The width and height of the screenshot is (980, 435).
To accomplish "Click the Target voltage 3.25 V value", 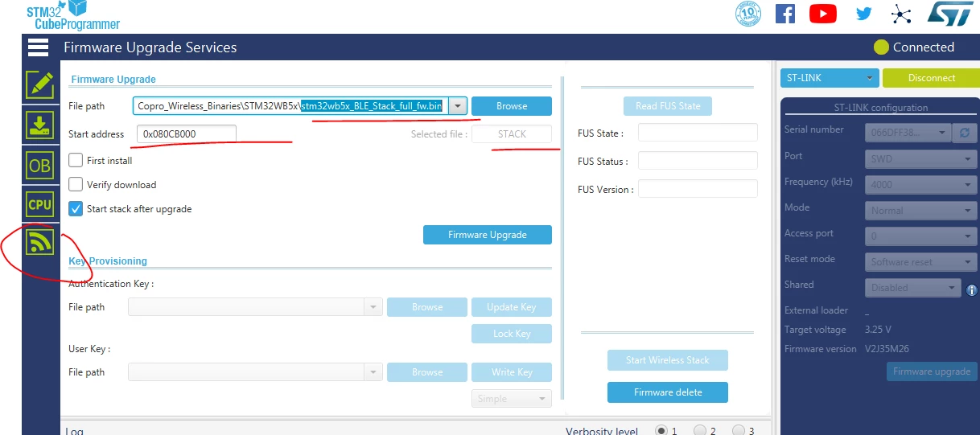I will pyautogui.click(x=878, y=330).
